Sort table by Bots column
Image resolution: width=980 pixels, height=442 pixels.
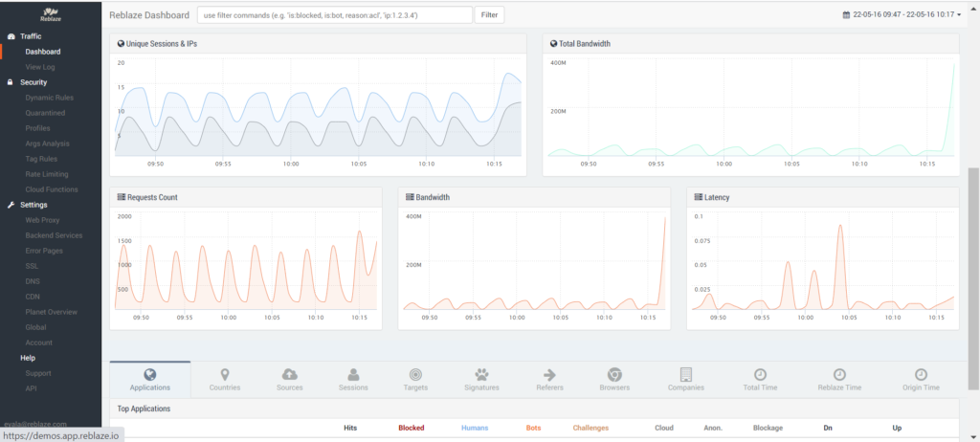[534, 429]
